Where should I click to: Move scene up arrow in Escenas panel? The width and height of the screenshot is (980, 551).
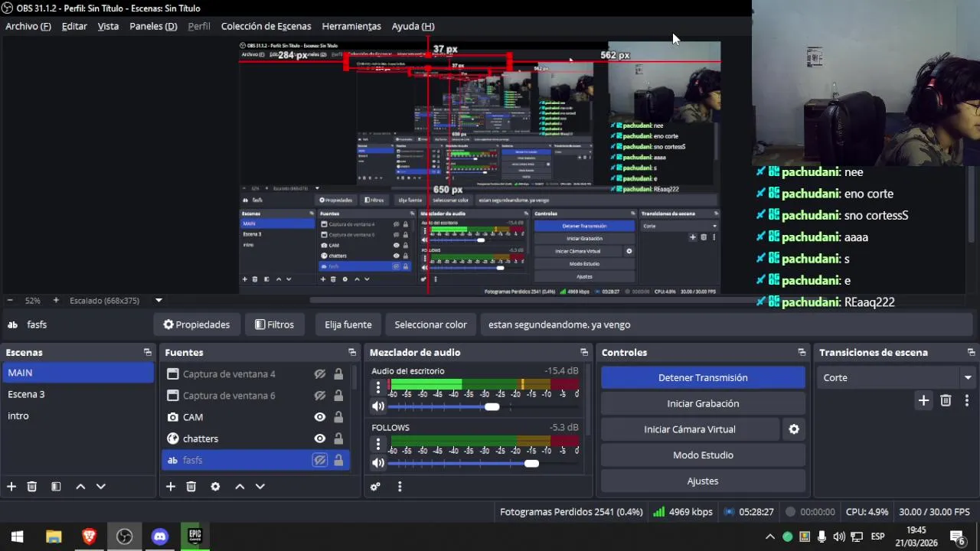(80, 487)
